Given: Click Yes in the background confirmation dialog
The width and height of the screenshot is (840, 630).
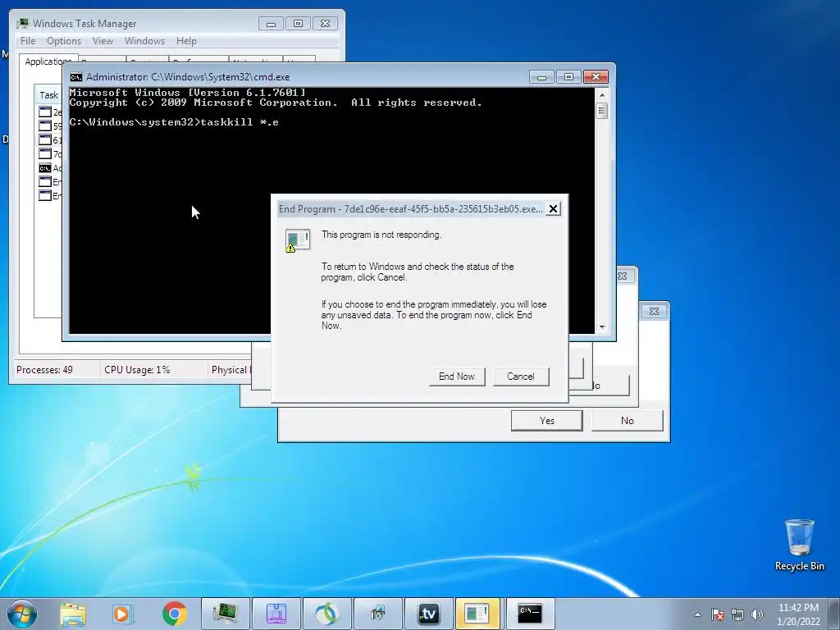Looking at the screenshot, I should pos(547,421).
